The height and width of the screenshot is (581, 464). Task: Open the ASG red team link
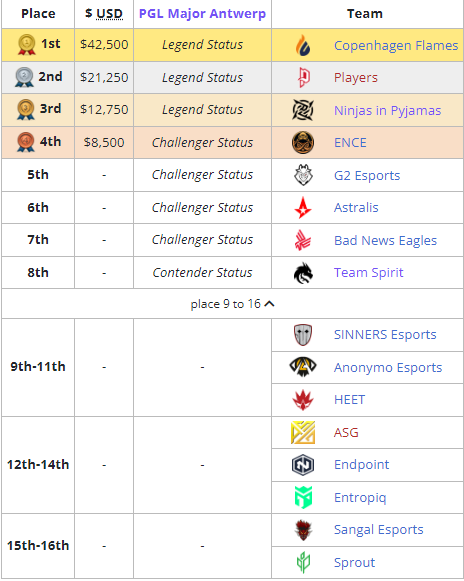click(x=346, y=432)
